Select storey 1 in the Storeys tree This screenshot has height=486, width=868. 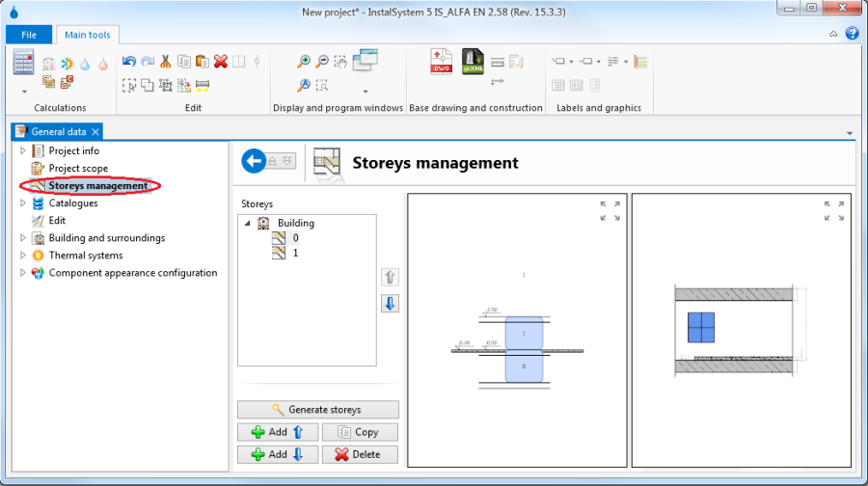[x=295, y=253]
